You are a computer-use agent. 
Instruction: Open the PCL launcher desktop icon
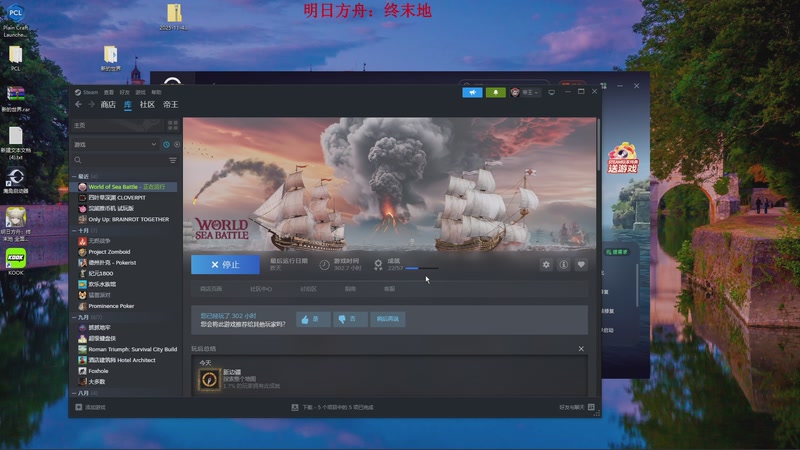tap(15, 20)
